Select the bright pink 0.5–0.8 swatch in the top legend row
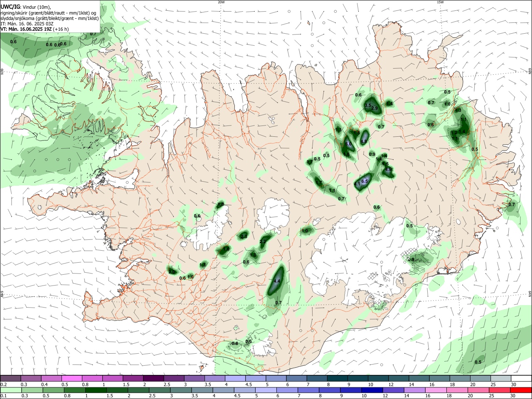This screenshot has height=399, width=532. coord(72,378)
